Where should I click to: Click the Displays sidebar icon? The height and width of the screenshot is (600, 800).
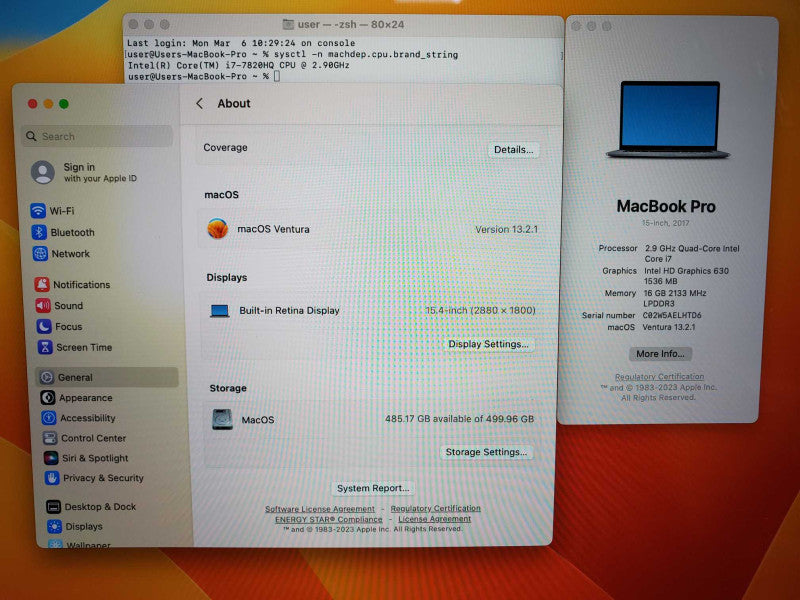click(54, 526)
